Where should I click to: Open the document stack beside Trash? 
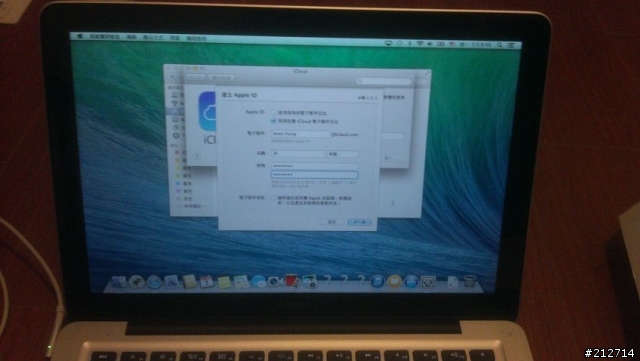(x=453, y=282)
